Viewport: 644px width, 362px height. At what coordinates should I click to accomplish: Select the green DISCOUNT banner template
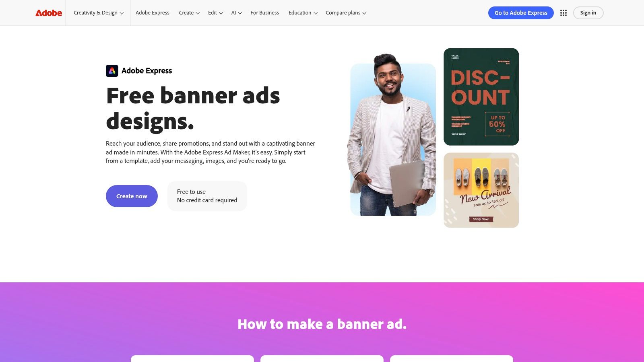click(x=481, y=97)
